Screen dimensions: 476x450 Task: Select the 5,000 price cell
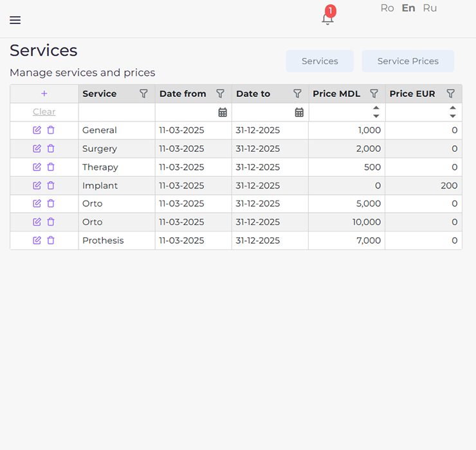[x=347, y=204]
